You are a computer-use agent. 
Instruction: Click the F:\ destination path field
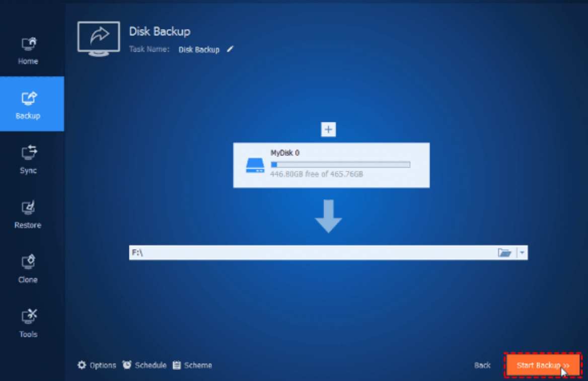tap(312, 253)
